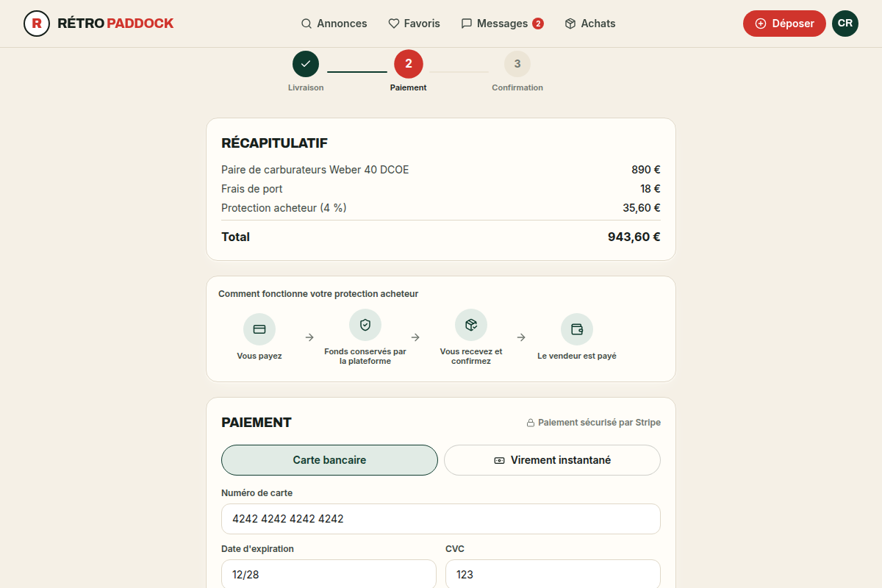Click the red Déposer button
Viewport: 882px width, 588px height.
(784, 24)
